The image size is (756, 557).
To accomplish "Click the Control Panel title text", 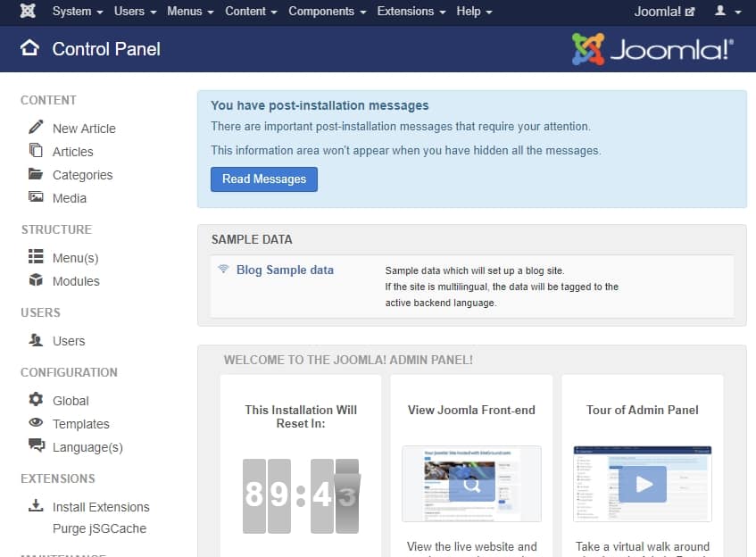I will [x=106, y=49].
